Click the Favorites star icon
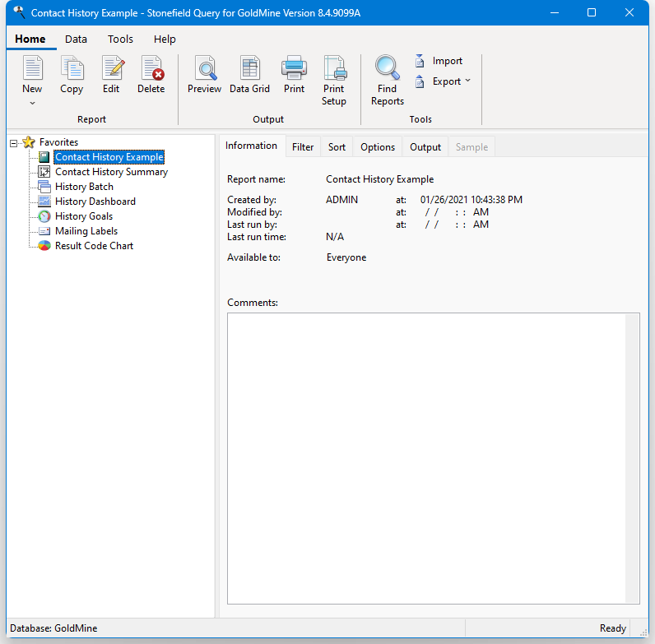Viewport: 655px width, 644px height. coord(29,142)
